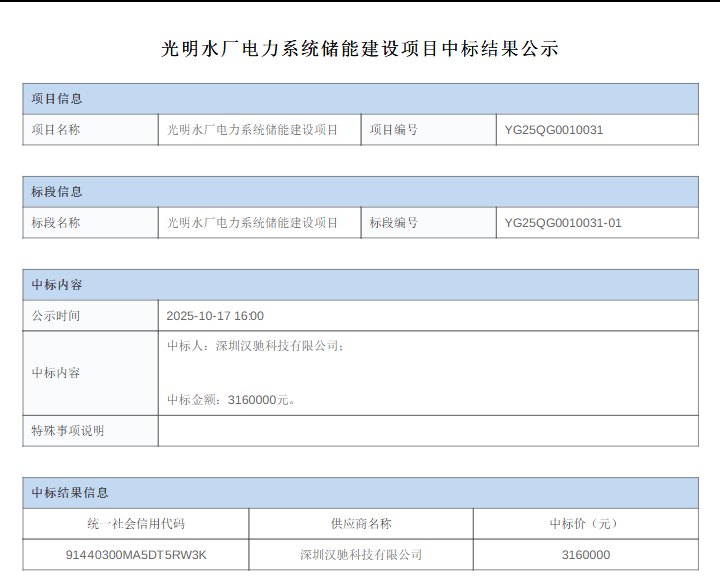Click the 公示时间 label cell
This screenshot has height=580, width=720.
pyautogui.click(x=56, y=316)
